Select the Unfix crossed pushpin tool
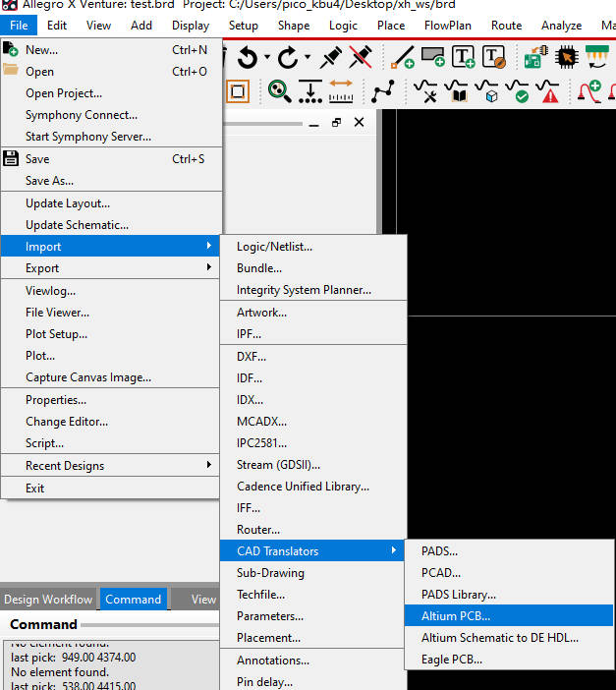The width and height of the screenshot is (616, 690). pyautogui.click(x=361, y=57)
